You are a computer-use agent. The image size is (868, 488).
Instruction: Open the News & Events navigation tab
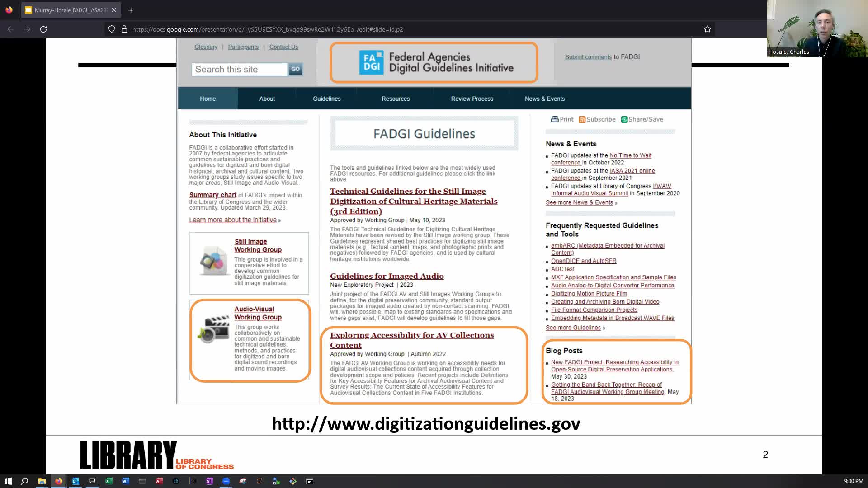[x=545, y=99]
